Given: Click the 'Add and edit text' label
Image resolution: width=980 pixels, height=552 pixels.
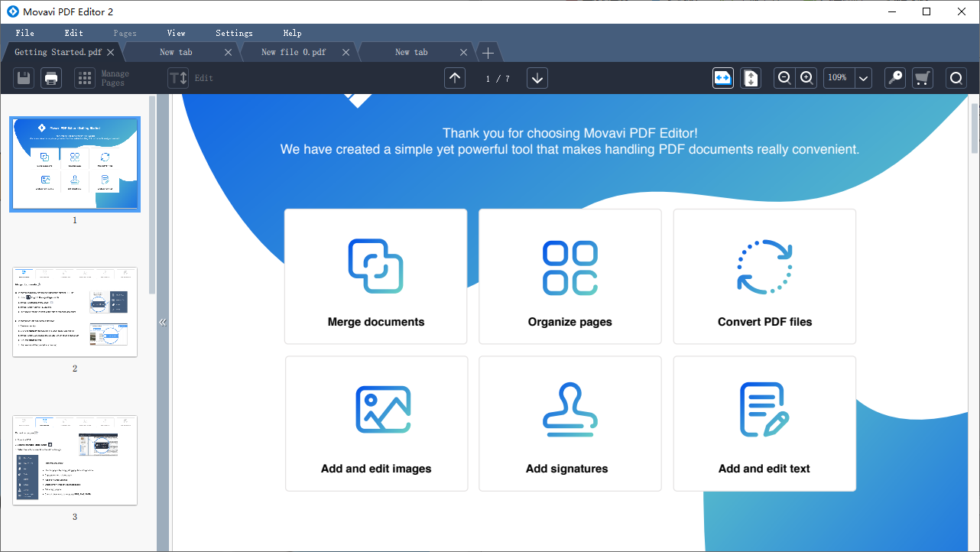Looking at the screenshot, I should coord(764,469).
